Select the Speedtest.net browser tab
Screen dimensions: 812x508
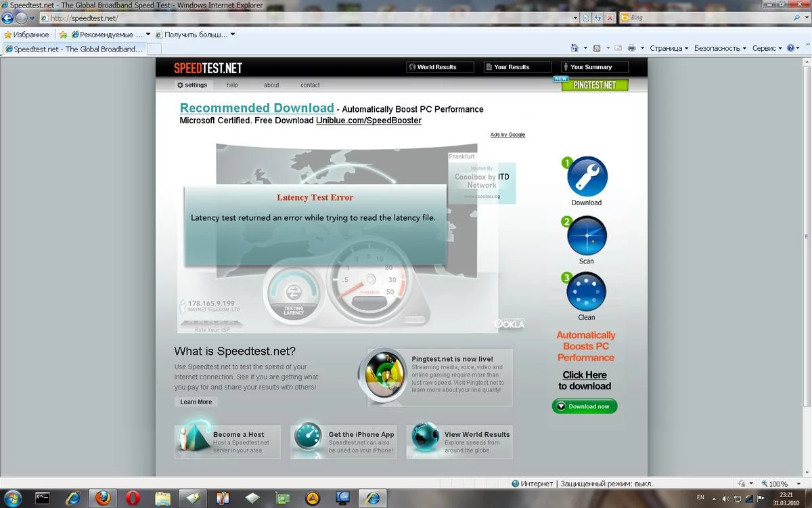[74, 49]
